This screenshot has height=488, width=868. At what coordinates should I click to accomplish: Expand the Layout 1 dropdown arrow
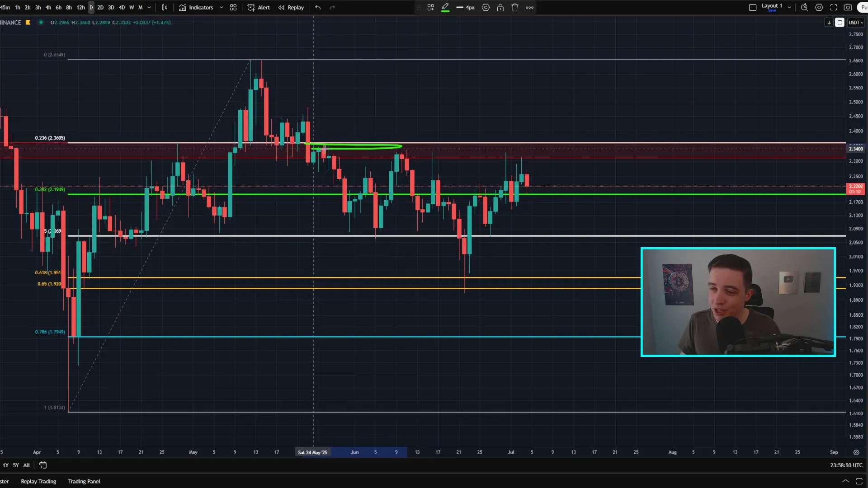tap(789, 7)
